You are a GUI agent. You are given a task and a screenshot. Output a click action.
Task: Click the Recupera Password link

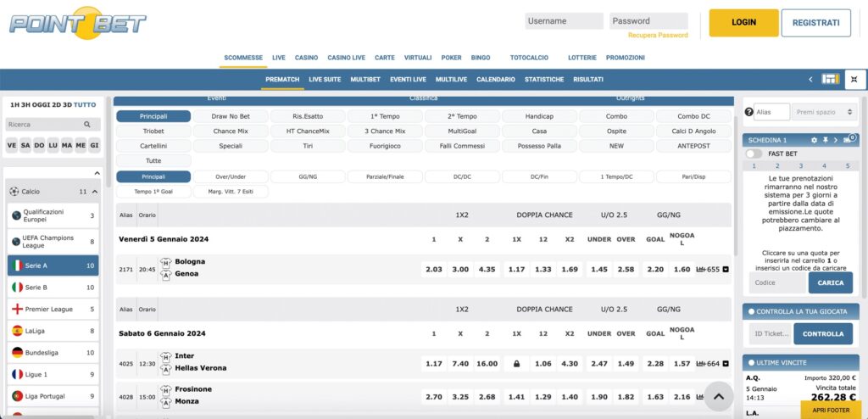(658, 35)
